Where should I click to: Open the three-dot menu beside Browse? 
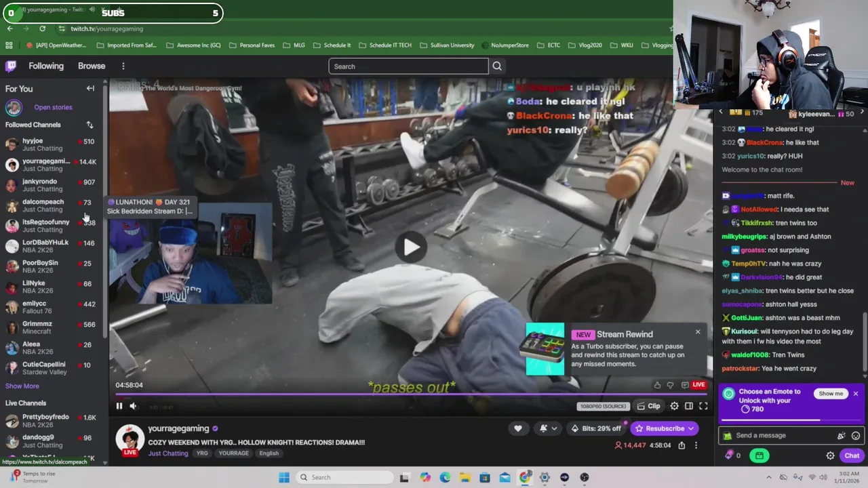point(123,66)
